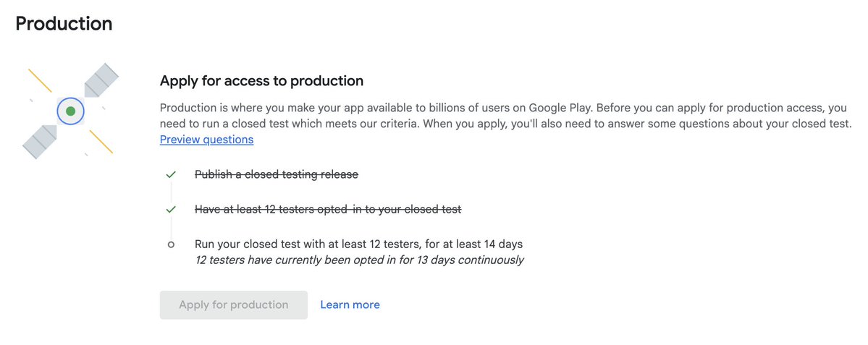Click checkmark beside Publish a closed testing release
This screenshot has width=868, height=345.
[x=171, y=175]
